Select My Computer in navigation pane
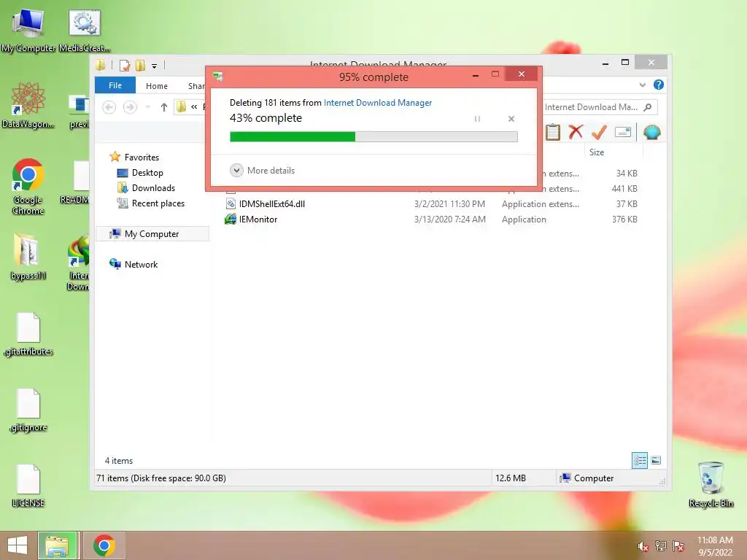 coord(152,234)
